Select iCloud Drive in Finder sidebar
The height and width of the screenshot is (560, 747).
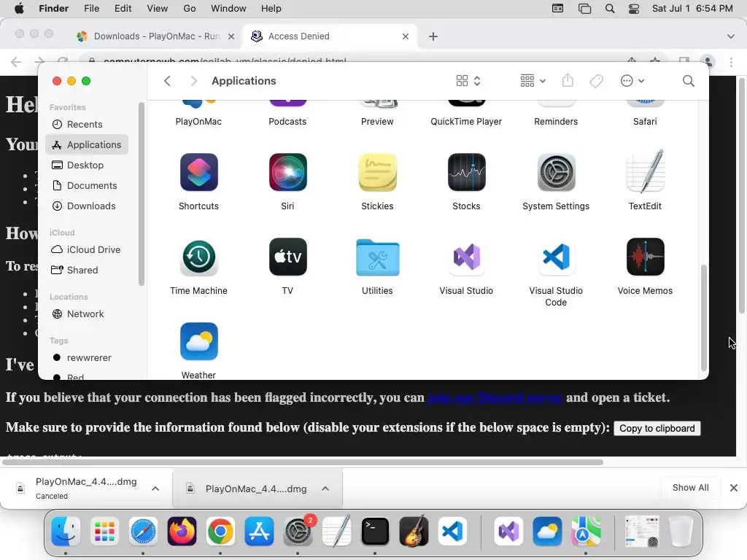click(87, 250)
